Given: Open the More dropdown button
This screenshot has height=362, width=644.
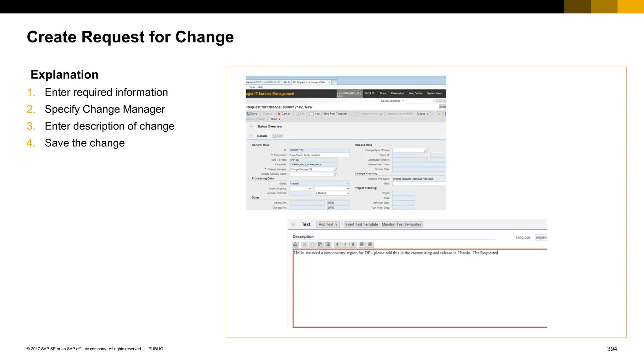Looking at the screenshot, I should click(275, 119).
